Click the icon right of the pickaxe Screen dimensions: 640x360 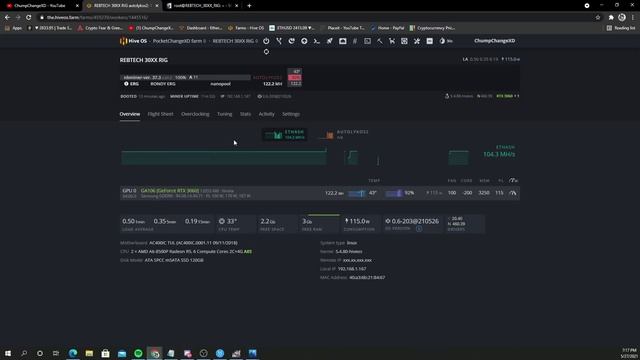coord(392,41)
